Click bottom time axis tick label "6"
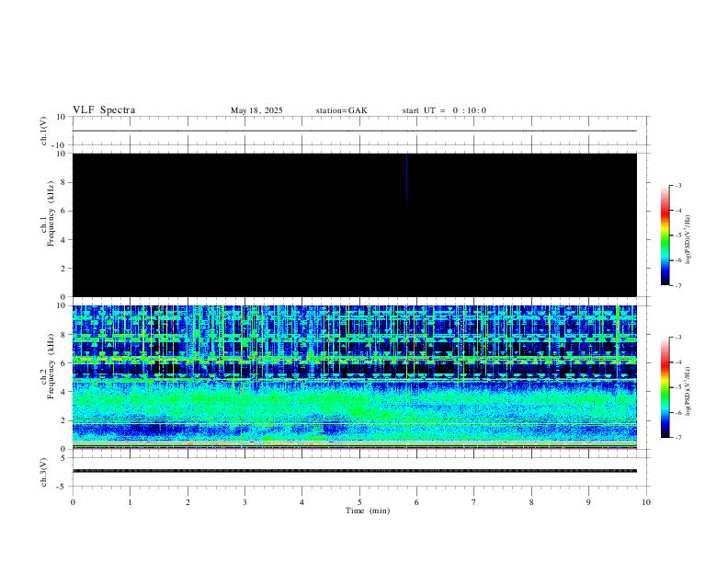The height and width of the screenshot is (563, 728). pos(416,502)
